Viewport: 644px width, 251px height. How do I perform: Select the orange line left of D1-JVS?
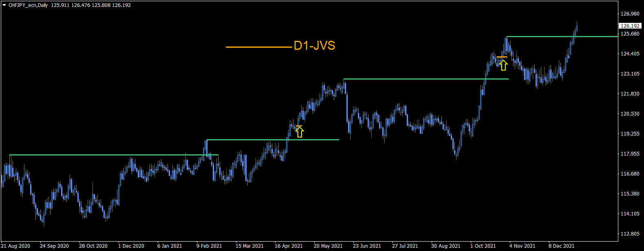click(x=259, y=47)
